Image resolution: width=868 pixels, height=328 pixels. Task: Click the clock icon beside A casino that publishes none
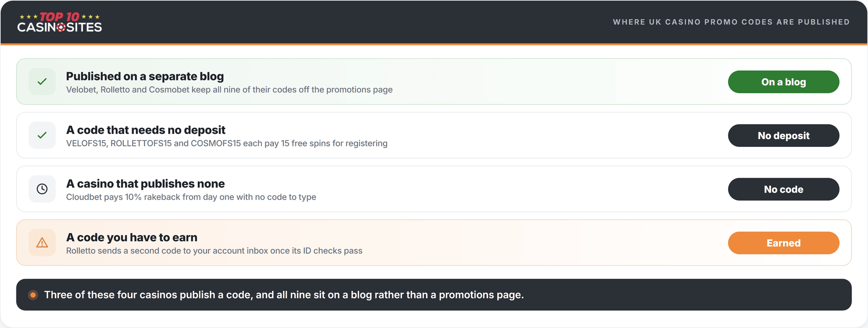point(42,189)
